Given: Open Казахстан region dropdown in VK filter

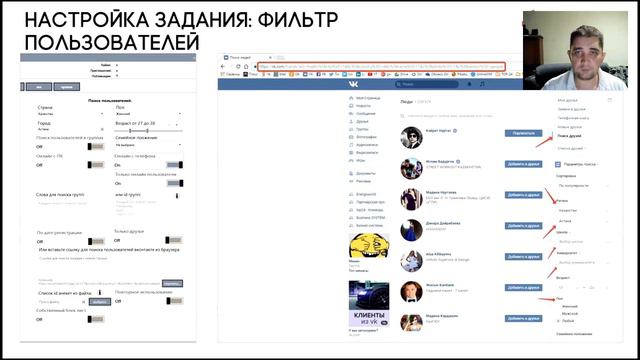Looking at the screenshot, I should pyautogui.click(x=584, y=211).
